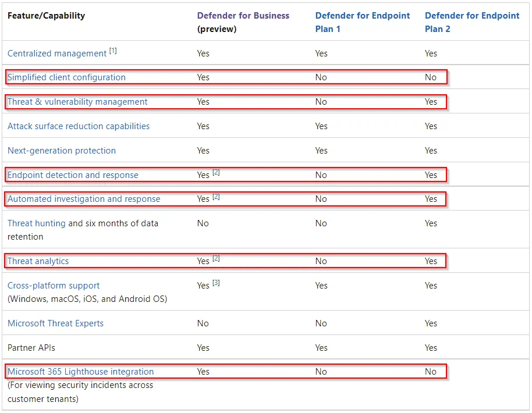Select the Feature/Capability column header text
532x413 pixels.
(x=46, y=16)
